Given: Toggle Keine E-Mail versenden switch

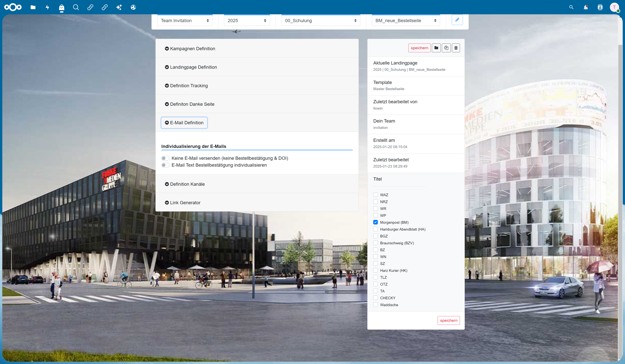Looking at the screenshot, I should pyautogui.click(x=165, y=158).
